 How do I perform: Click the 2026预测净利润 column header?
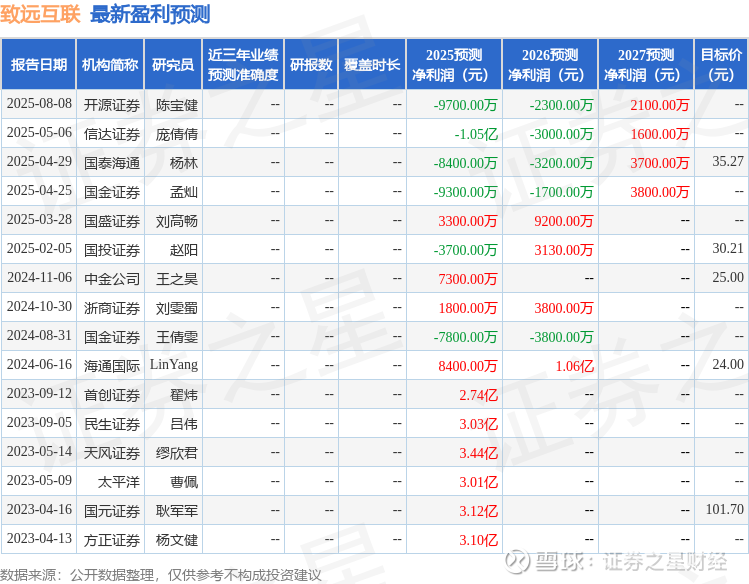tap(550, 64)
